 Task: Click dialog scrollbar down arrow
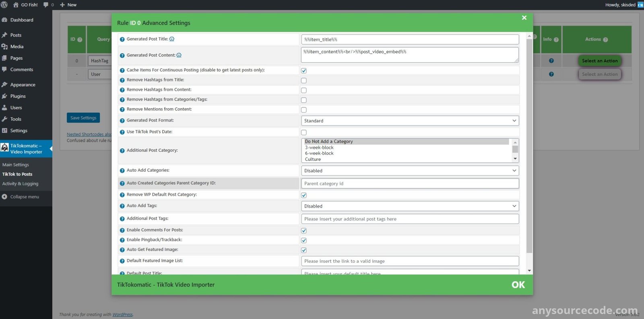pos(529,270)
